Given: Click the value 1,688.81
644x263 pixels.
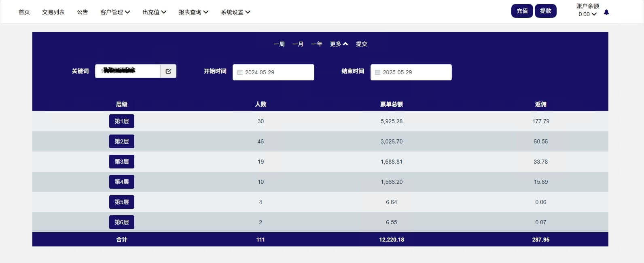Looking at the screenshot, I should click(x=392, y=162).
